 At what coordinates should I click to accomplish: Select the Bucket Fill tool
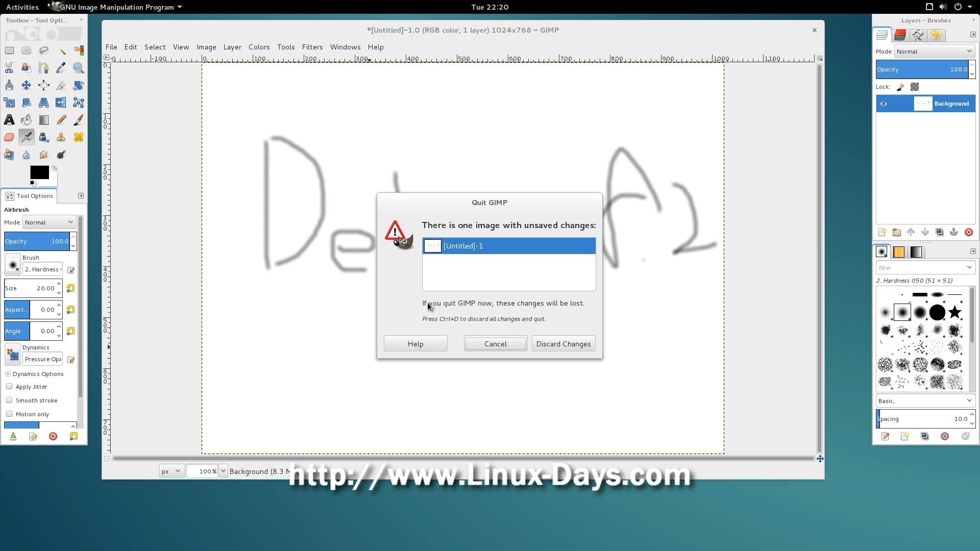click(x=27, y=120)
